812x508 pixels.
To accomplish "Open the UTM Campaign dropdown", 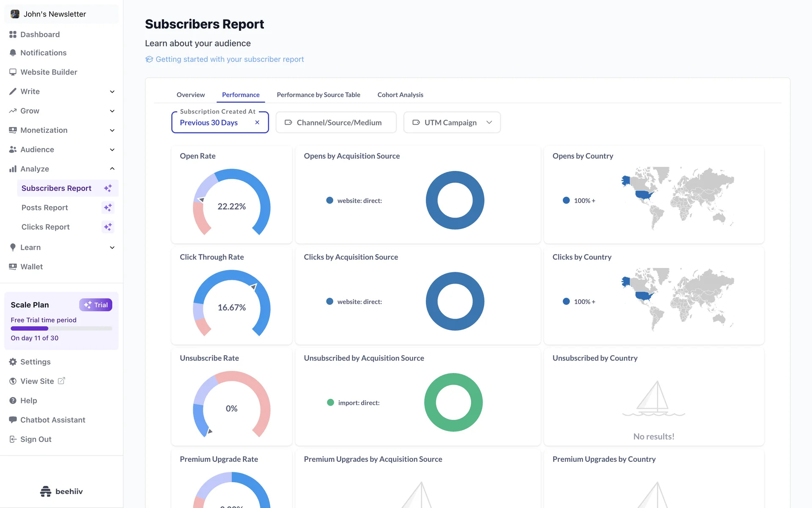I will [x=452, y=122].
